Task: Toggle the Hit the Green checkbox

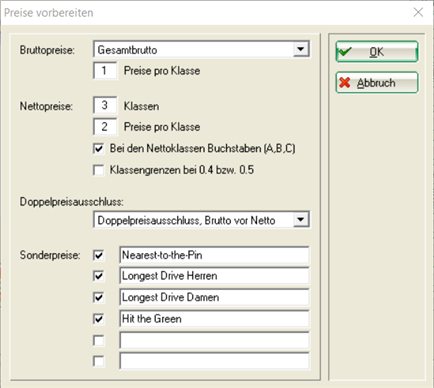Action: click(98, 319)
